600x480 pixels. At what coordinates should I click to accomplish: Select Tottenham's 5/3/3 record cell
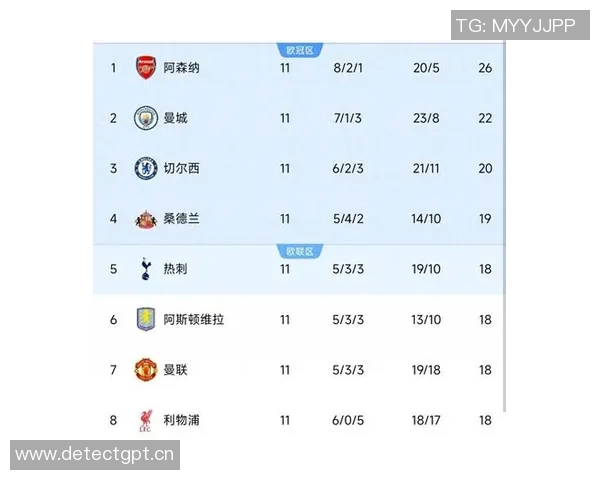pyautogui.click(x=350, y=269)
